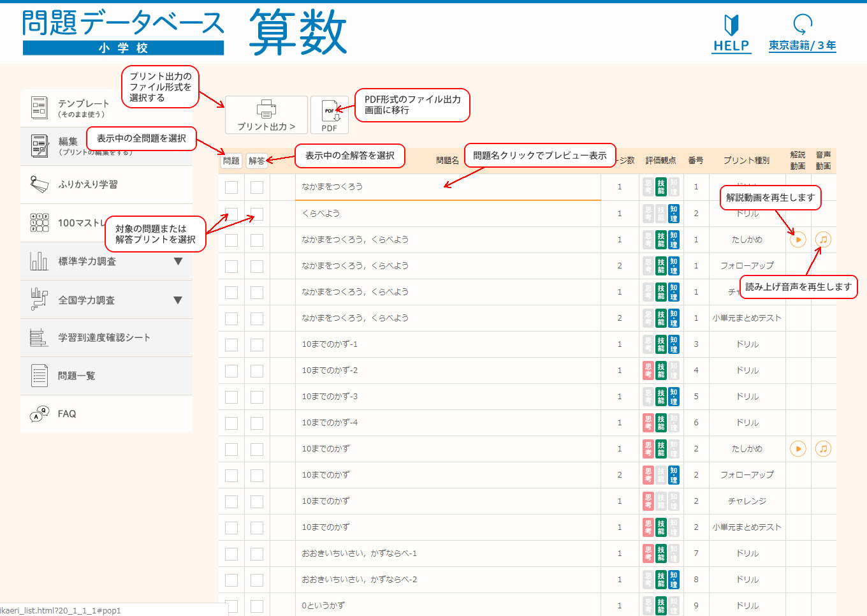Open 学習到達度確認シート in the sidebar
The width and height of the screenshot is (867, 616).
106,337
